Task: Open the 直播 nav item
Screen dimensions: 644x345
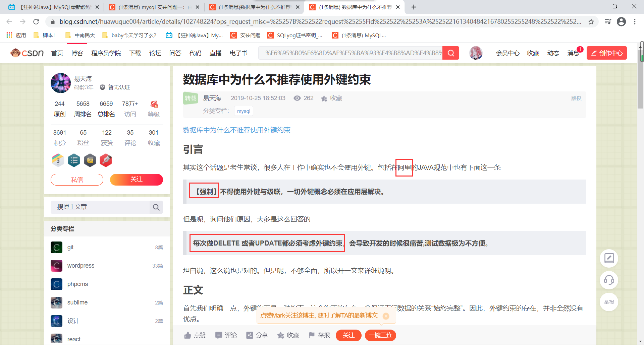Action: tap(216, 53)
